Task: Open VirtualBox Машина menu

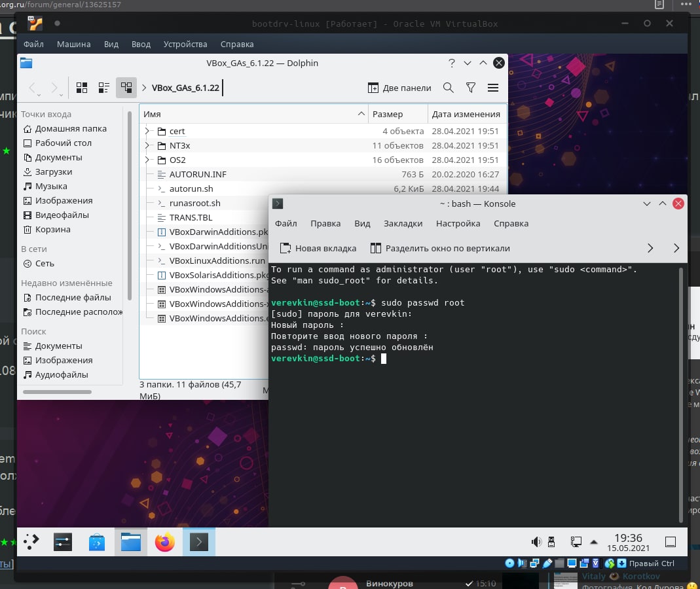Action: point(73,45)
